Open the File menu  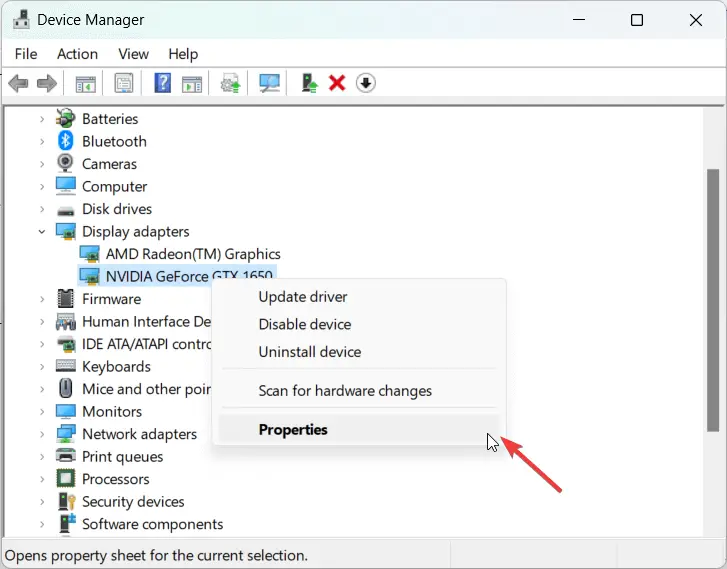(x=26, y=54)
